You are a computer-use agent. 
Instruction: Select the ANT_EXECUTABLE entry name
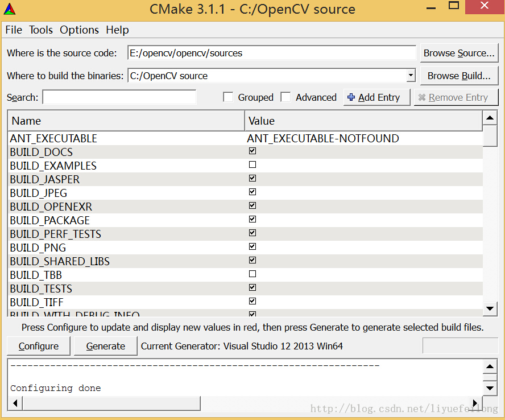coord(53,138)
